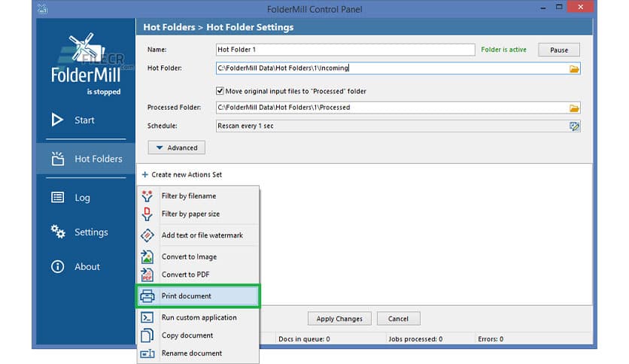The image size is (629, 364).
Task: Select Copy document menu entry
Action: click(x=187, y=335)
